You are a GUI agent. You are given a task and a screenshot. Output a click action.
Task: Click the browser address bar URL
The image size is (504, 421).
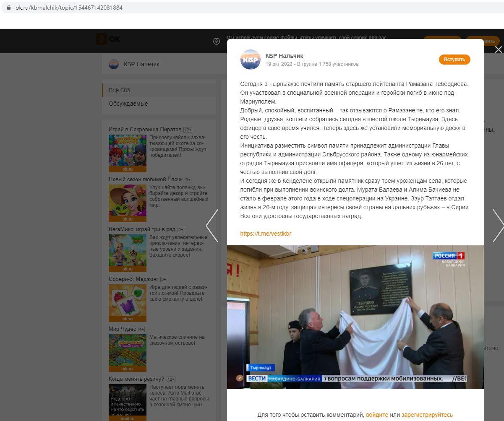point(69,8)
